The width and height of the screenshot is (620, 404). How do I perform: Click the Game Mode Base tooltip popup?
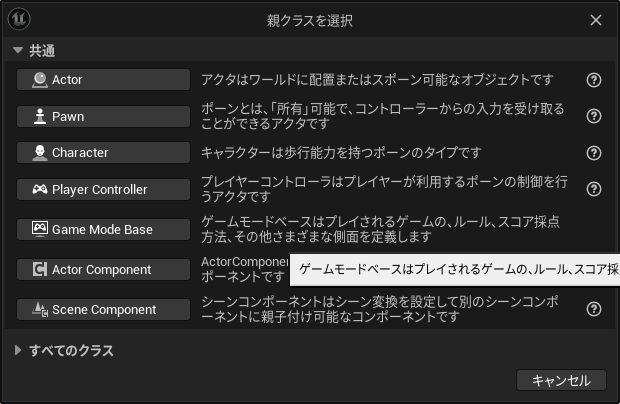click(x=455, y=270)
